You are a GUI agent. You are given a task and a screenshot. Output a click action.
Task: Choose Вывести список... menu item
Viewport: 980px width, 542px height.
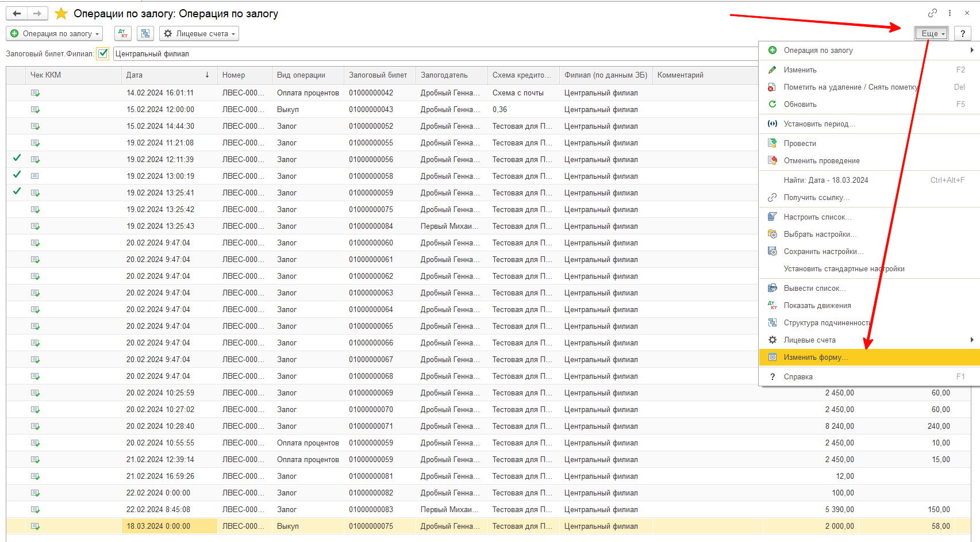point(870,289)
